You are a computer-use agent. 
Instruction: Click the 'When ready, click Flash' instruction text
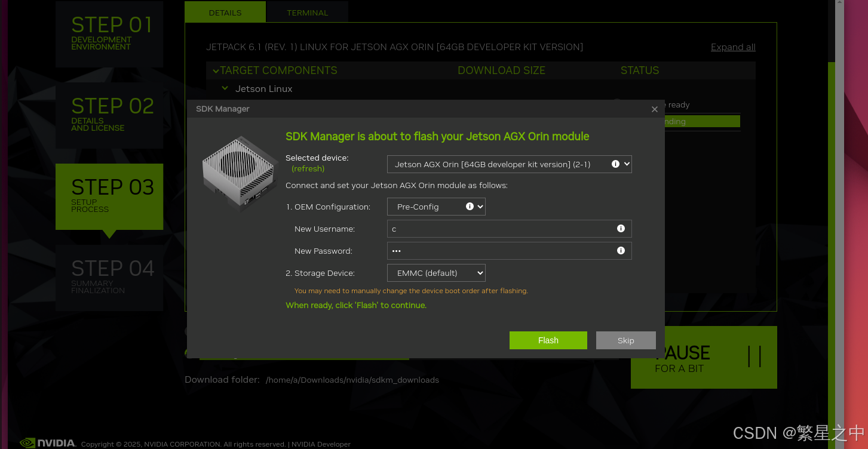[356, 305]
